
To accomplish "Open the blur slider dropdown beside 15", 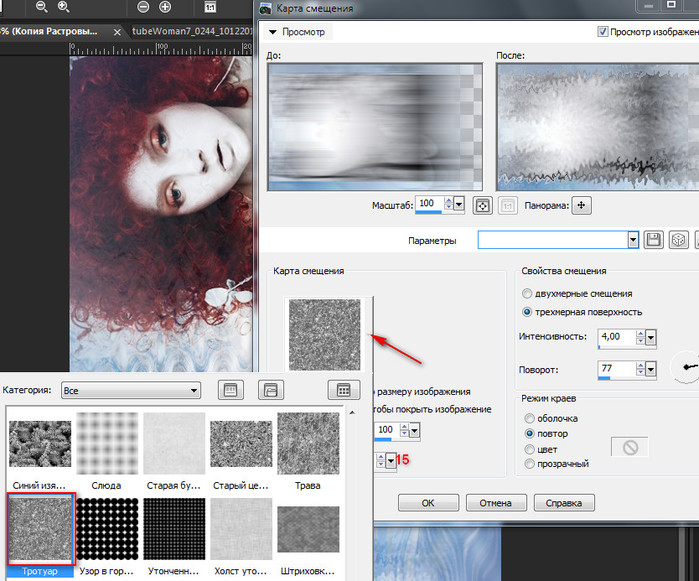I will [x=391, y=460].
